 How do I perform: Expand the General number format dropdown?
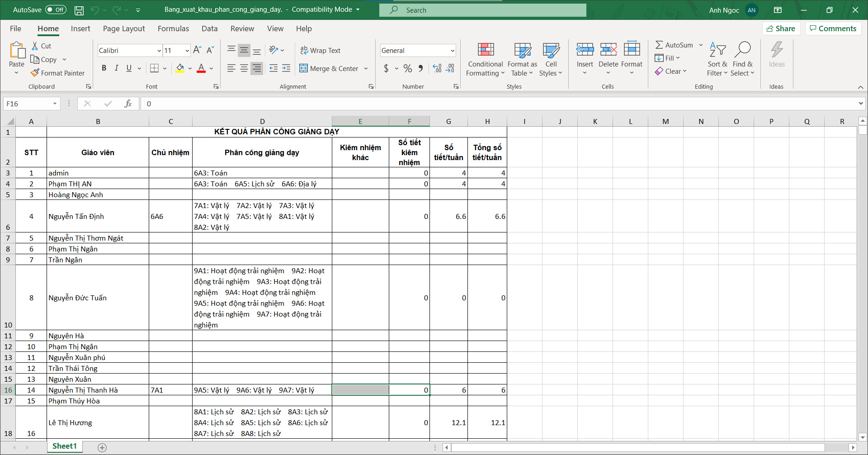(x=452, y=51)
